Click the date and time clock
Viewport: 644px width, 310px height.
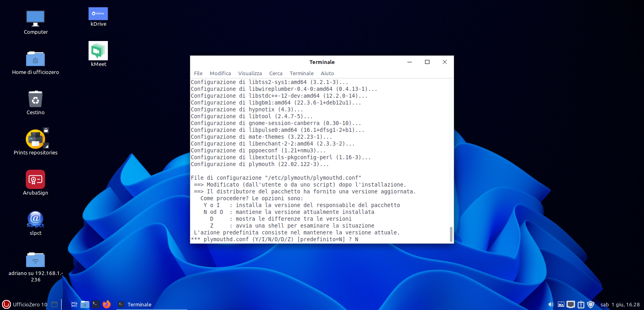(x=620, y=304)
